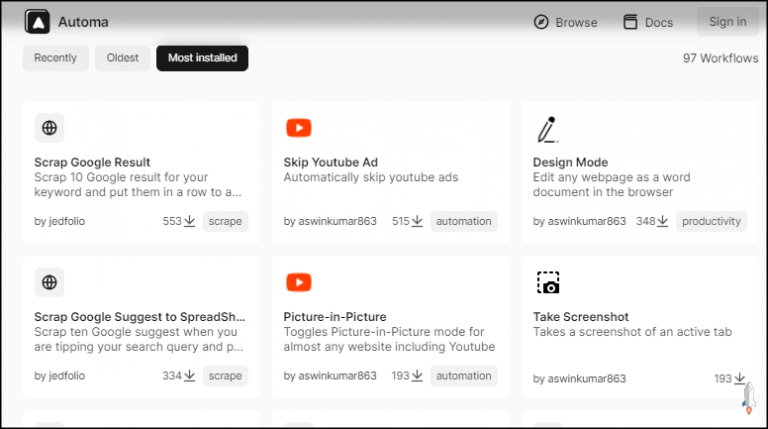
Task: Open author jedfolio on Scrap Google Result
Action: tap(59, 221)
